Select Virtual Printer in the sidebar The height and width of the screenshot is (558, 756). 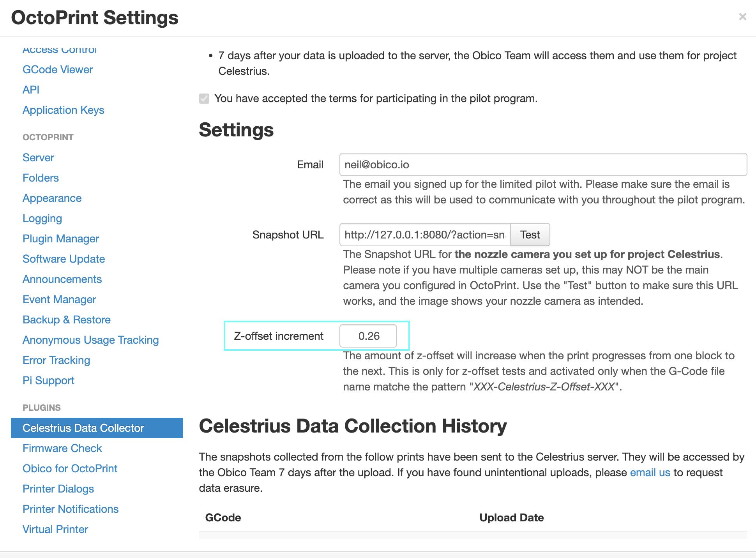click(x=55, y=529)
